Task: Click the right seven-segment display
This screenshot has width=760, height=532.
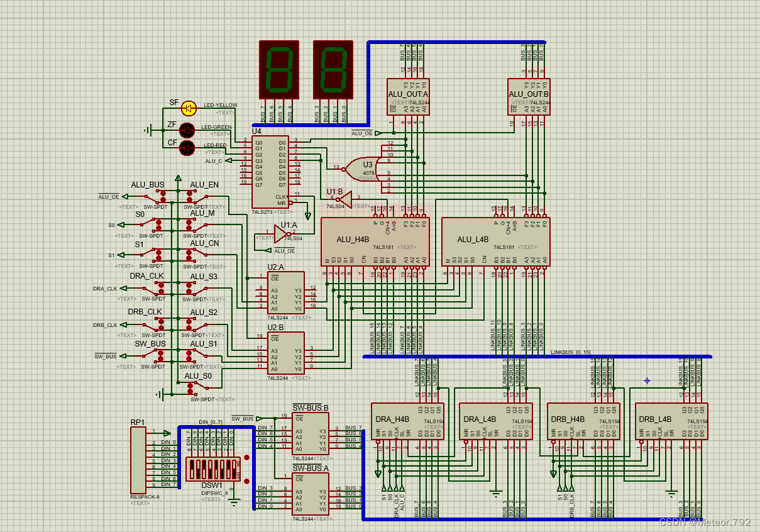Action: point(333,70)
